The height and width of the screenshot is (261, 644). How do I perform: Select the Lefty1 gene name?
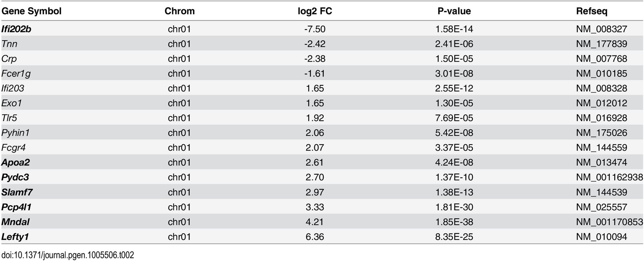pos(15,237)
